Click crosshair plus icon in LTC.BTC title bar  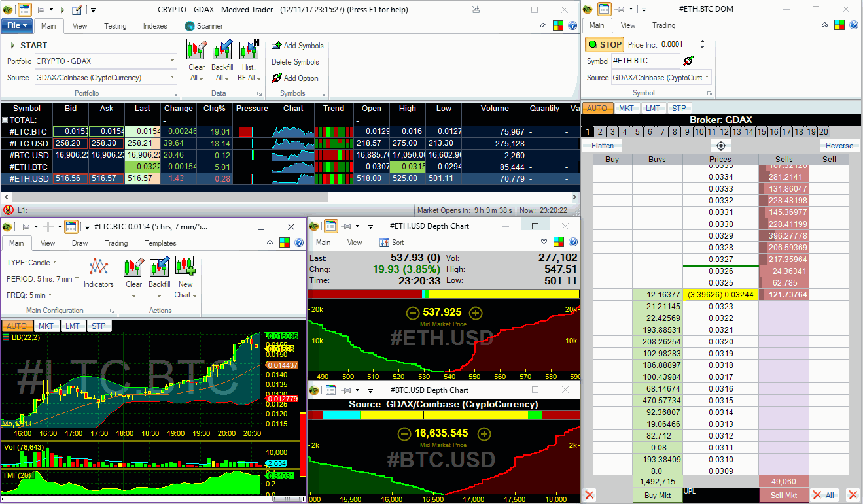pos(48,226)
